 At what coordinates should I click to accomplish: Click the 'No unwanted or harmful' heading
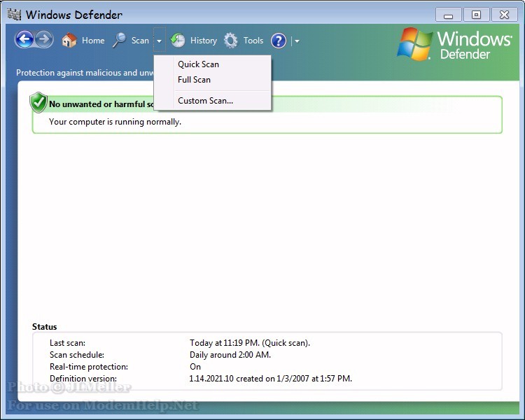(x=101, y=104)
